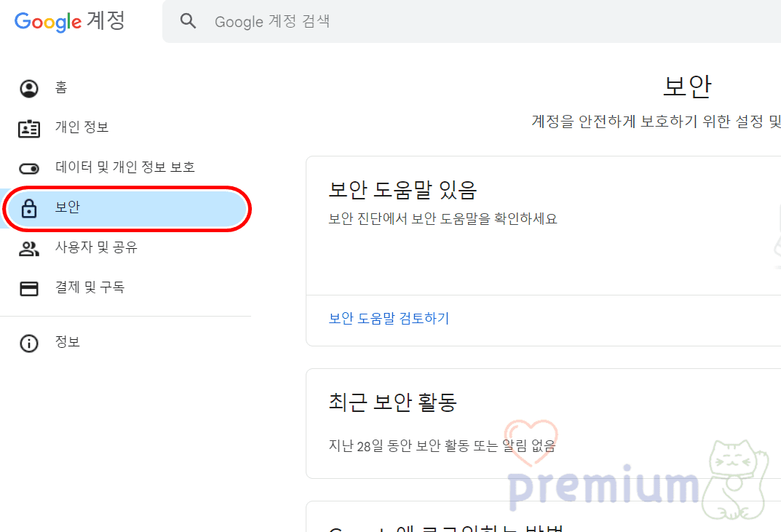Open the 결제 및 구독 menu item
The width and height of the screenshot is (781, 532).
[125, 288]
